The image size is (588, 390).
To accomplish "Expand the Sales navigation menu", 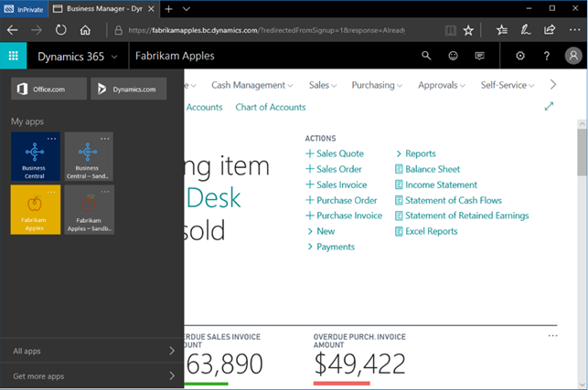I will (323, 86).
